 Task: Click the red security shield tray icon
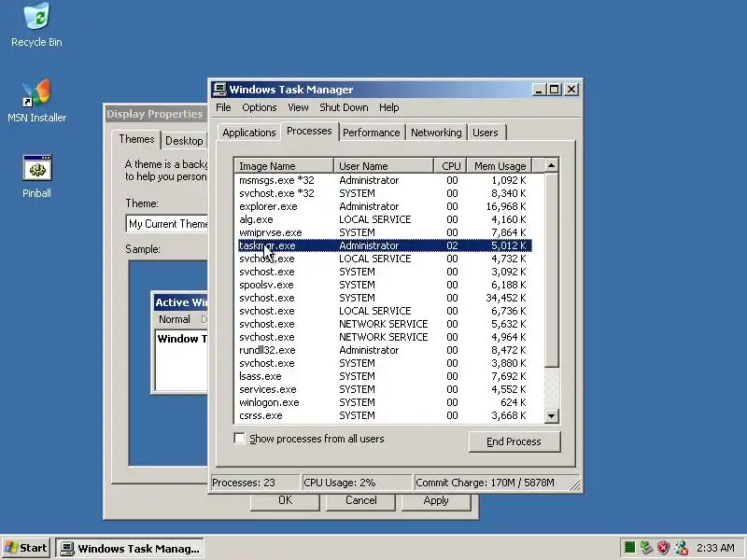[663, 548]
